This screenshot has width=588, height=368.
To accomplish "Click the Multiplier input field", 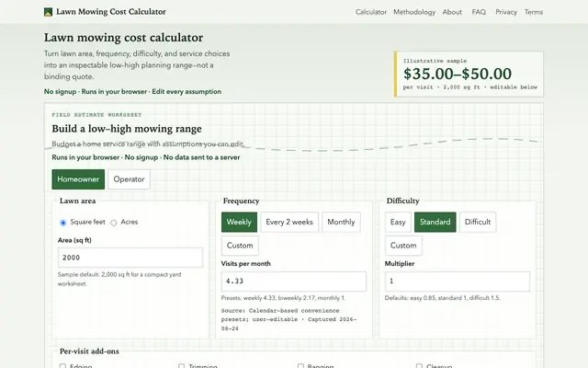I will [458, 282].
